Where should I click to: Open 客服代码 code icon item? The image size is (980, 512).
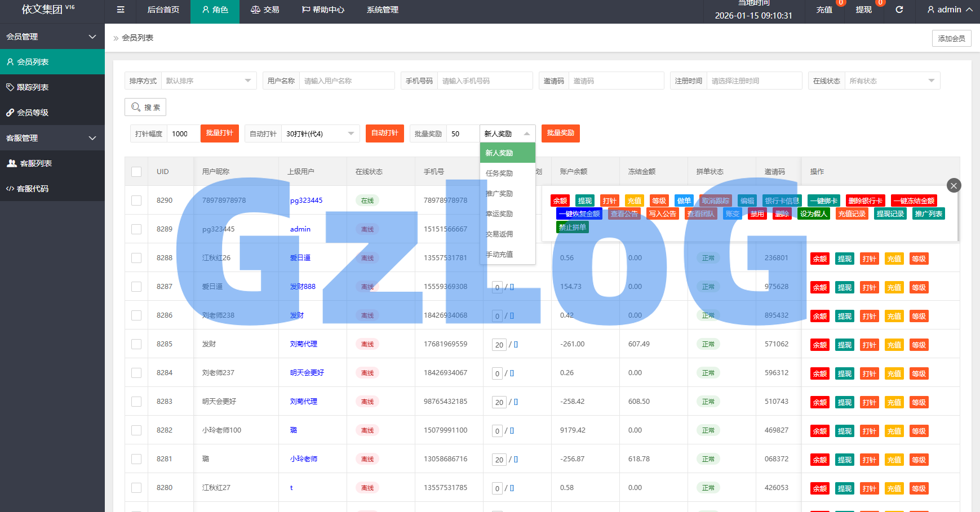click(x=52, y=189)
